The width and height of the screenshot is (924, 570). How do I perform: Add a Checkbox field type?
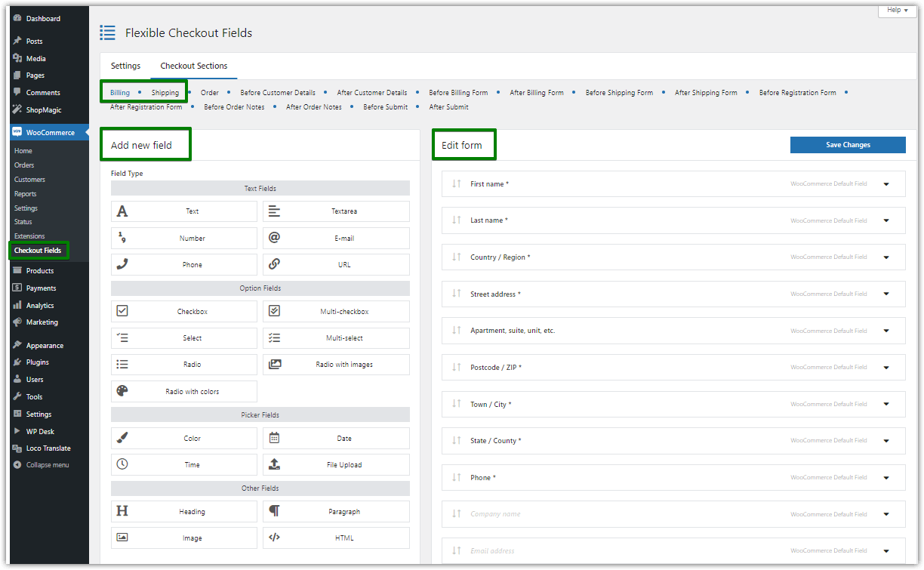click(184, 311)
